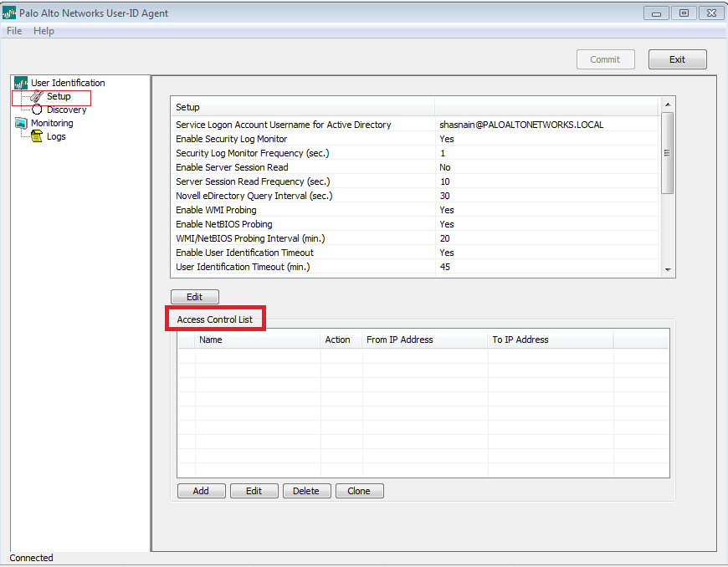The image size is (728, 567).
Task: Add a new Access Control List entry
Action: (x=201, y=491)
